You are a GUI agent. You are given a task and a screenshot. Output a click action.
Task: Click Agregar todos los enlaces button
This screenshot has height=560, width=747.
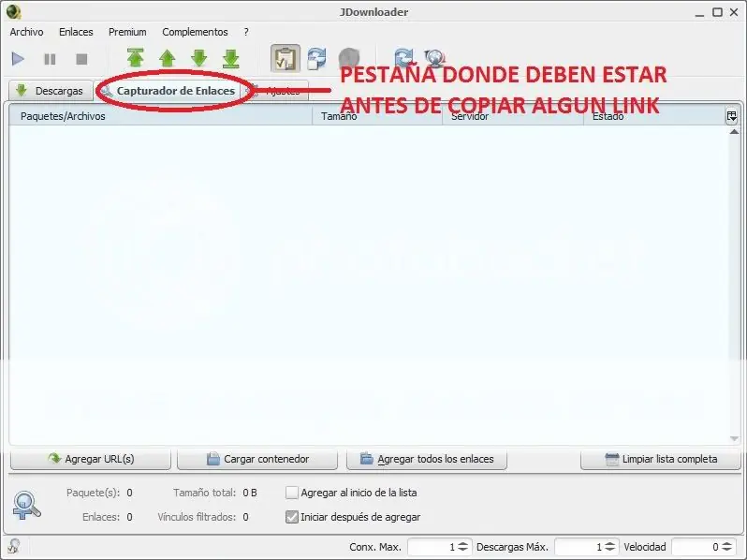pos(426,459)
